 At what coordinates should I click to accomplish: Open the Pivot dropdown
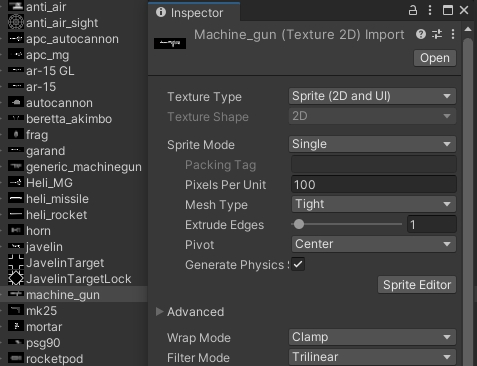pyautogui.click(x=374, y=244)
